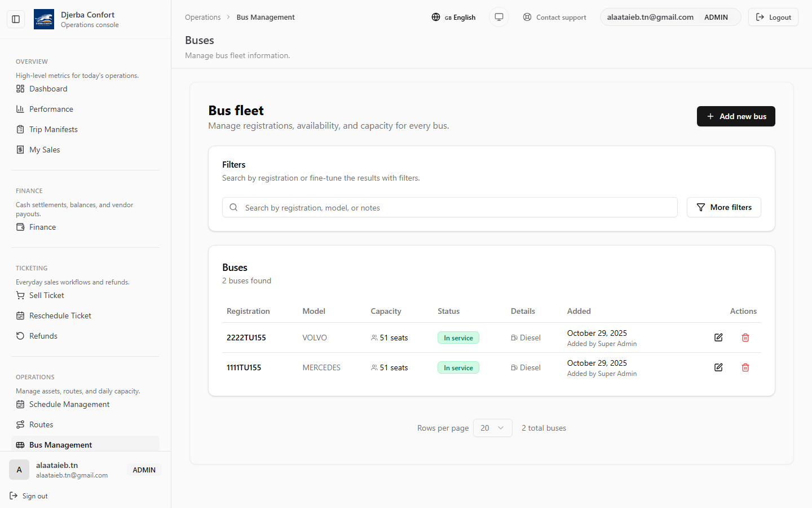Collapse the sidebar using the panel icon

tap(16, 19)
